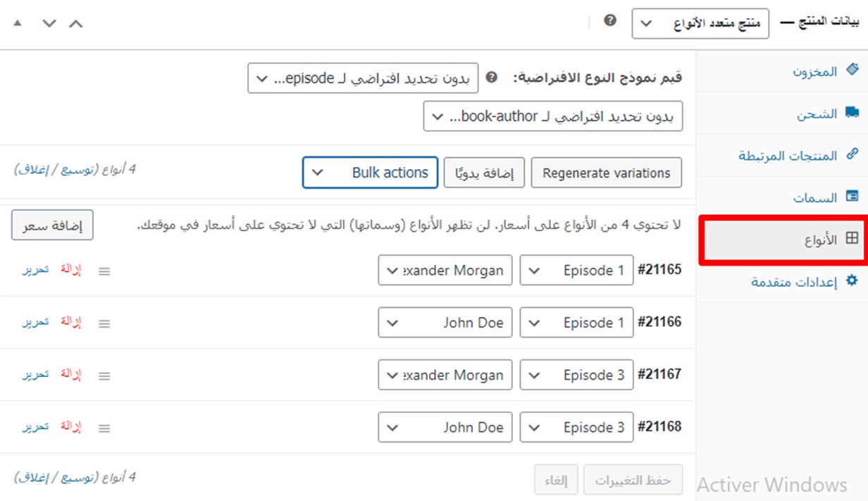The height and width of the screenshot is (501, 868).
Task: Move product data panel down with chevron
Action: [49, 23]
